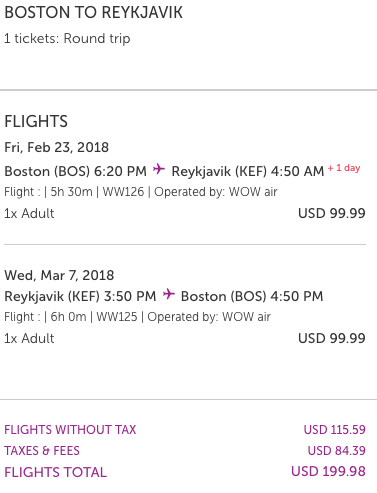Click 'Boston (BOS) 4:50 PM' arrival text
377x493 pixels.
(x=252, y=296)
